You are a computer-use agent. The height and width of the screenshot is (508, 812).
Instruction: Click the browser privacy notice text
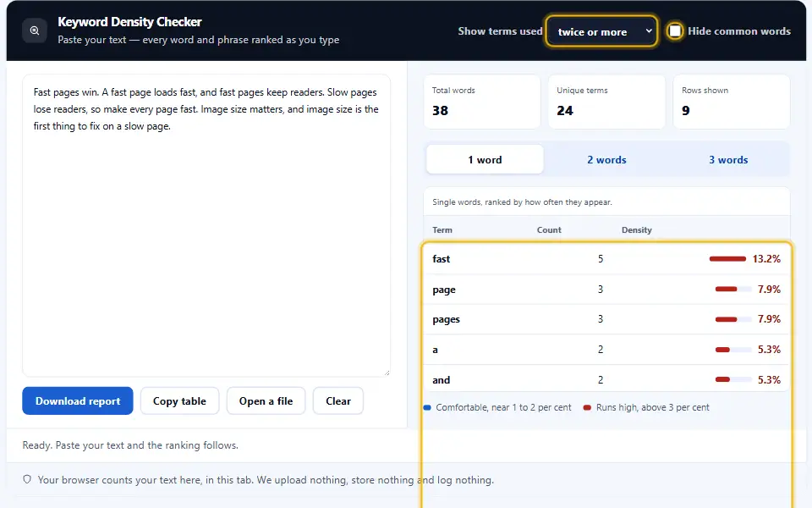point(266,479)
